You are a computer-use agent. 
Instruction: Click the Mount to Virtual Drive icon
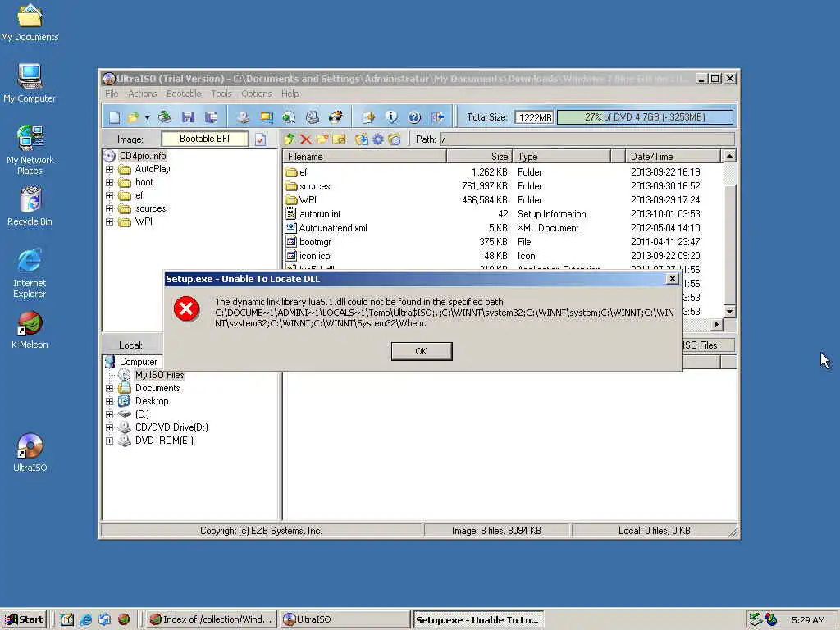pos(313,116)
